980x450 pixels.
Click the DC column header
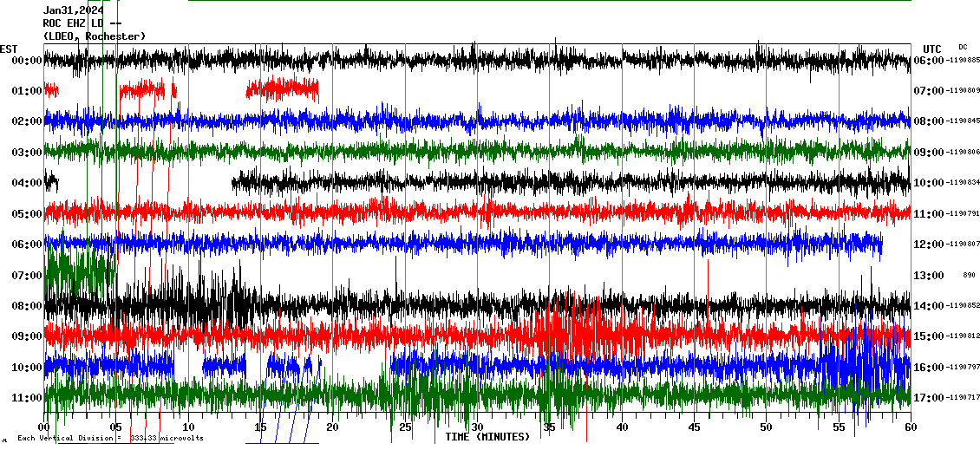(963, 47)
